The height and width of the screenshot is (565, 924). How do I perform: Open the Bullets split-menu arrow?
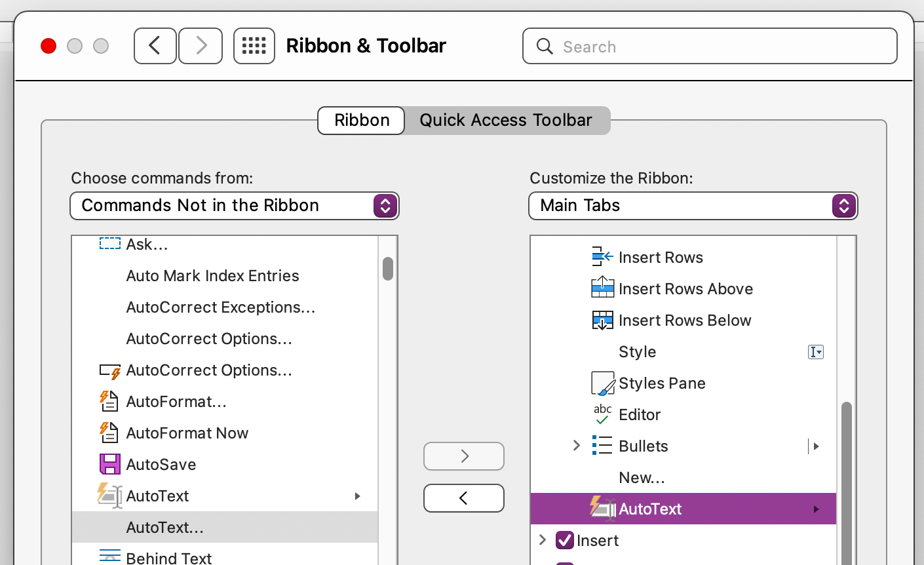[x=816, y=446]
